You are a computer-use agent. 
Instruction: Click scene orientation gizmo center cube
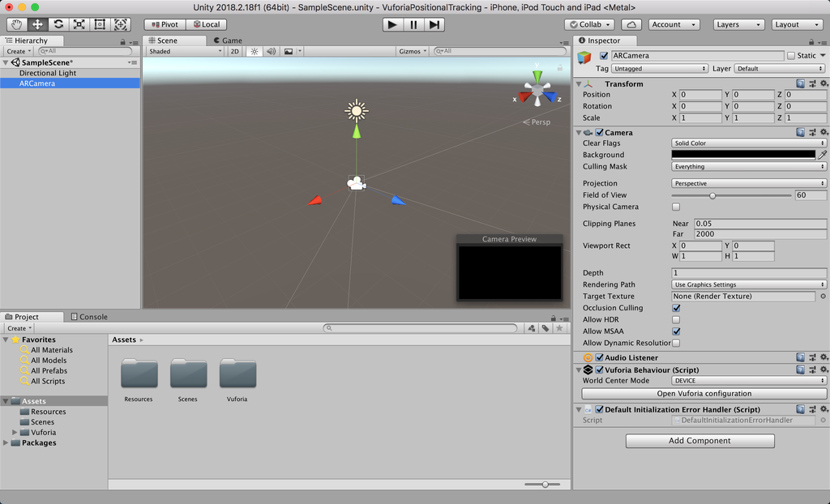(x=537, y=91)
